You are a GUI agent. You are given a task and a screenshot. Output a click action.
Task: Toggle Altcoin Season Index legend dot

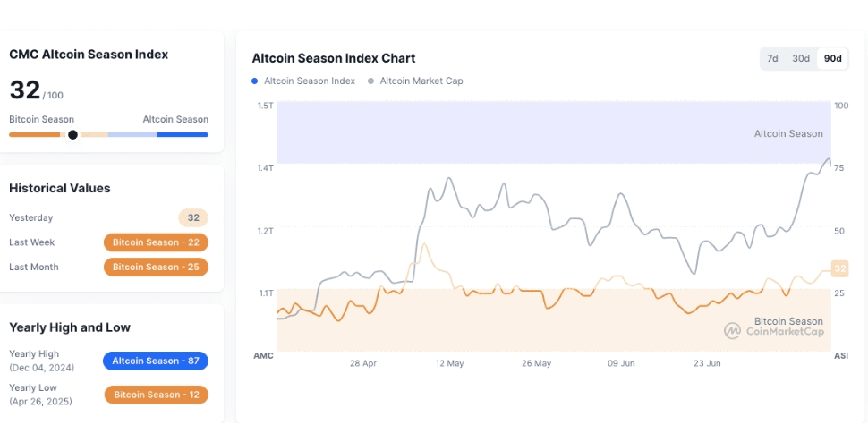click(255, 81)
